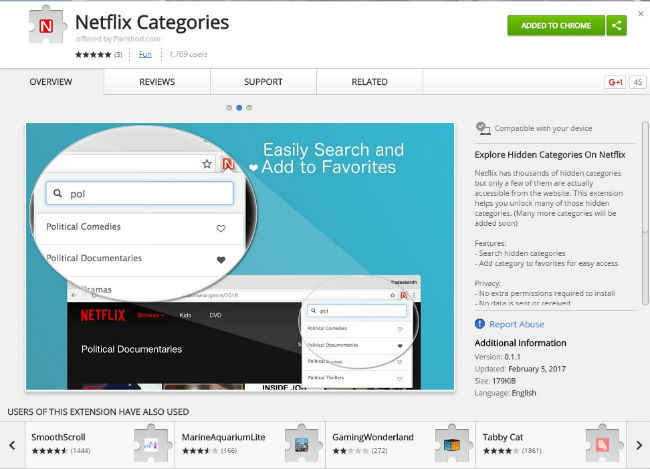Click the G+1 button
The height and width of the screenshot is (469, 650).
pyautogui.click(x=615, y=82)
